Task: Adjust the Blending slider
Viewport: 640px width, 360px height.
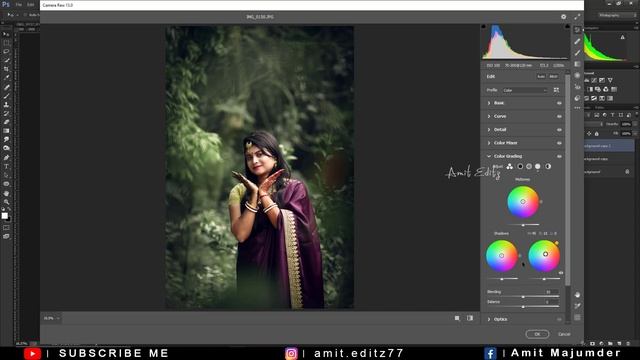Action: (x=523, y=296)
